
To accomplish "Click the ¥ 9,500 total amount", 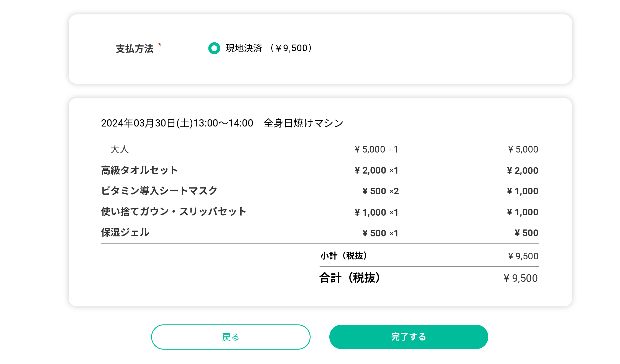I will tap(520, 278).
